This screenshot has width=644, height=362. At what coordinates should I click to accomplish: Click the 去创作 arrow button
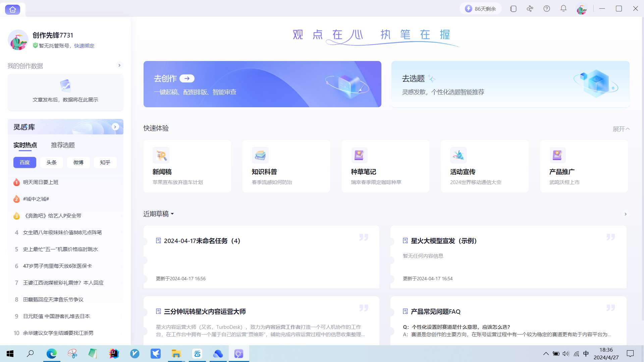(187, 78)
